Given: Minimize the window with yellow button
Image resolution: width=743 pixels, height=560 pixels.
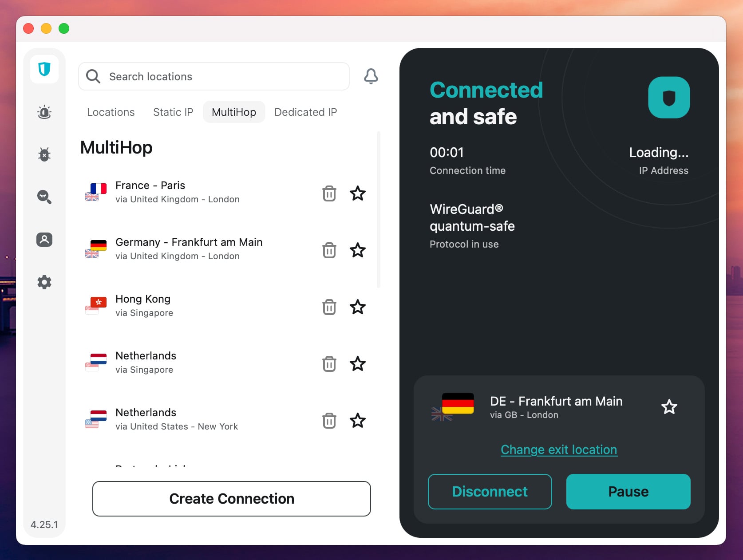Looking at the screenshot, I should point(46,28).
